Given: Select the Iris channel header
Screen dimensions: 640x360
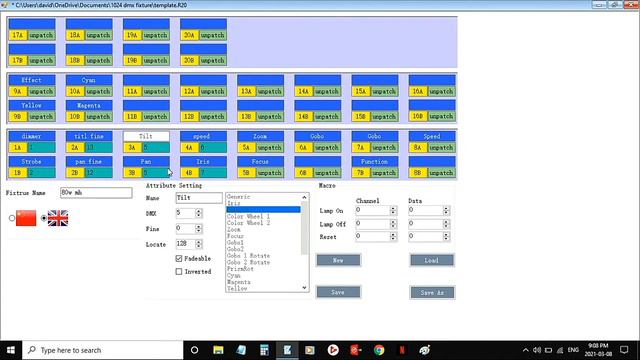Looking at the screenshot, I should [x=203, y=162].
